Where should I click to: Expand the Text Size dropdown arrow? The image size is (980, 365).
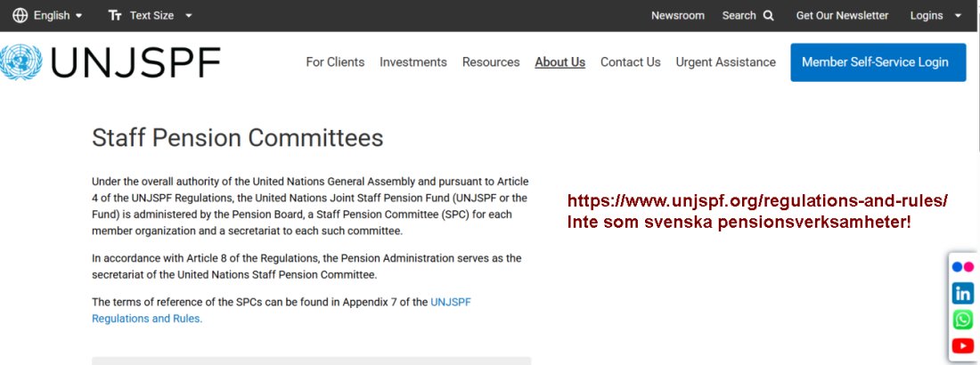189,16
